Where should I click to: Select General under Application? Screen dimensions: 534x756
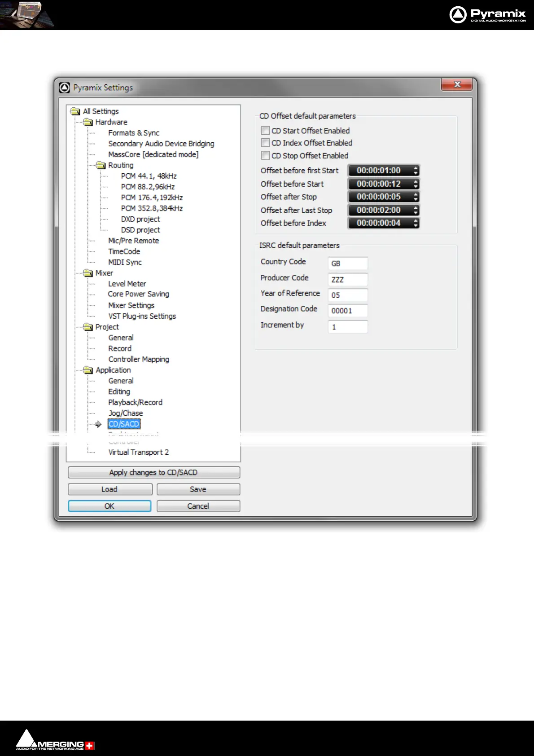pos(121,381)
